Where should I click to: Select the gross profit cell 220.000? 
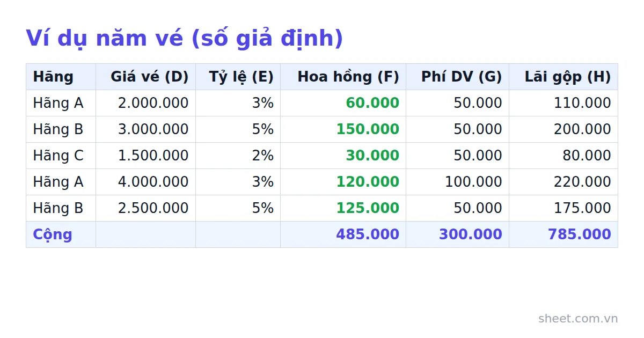563,182
